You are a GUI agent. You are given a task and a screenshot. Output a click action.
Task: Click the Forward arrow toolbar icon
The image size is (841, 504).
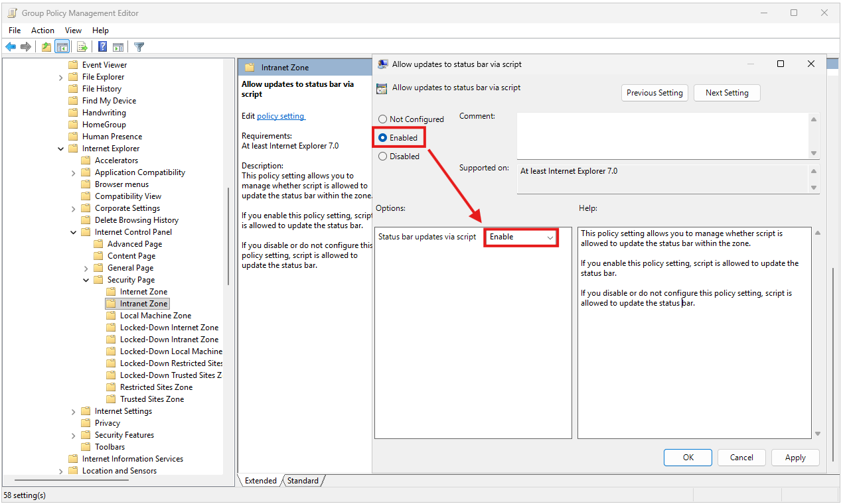[x=26, y=46]
